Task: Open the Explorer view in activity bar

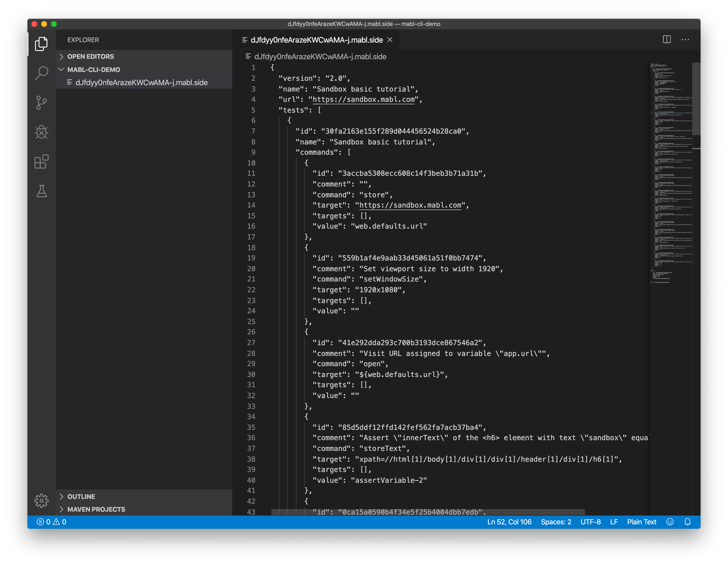Action: pyautogui.click(x=41, y=44)
